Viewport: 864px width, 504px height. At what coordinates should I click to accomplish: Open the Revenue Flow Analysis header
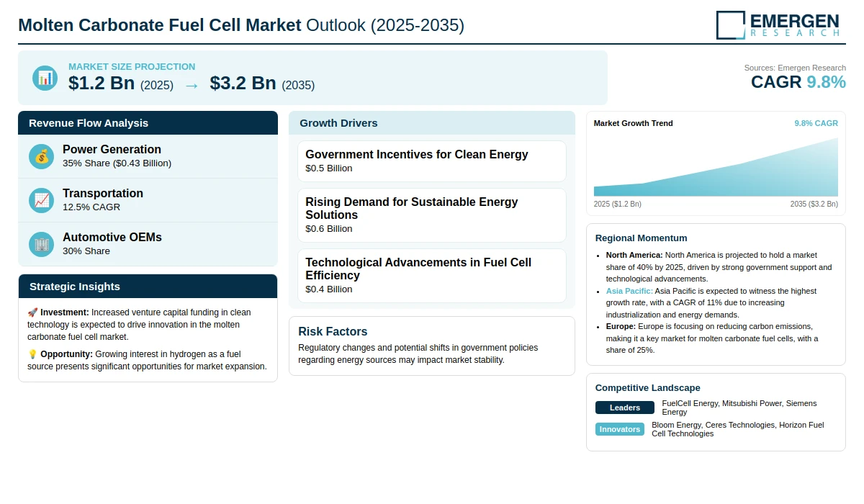(148, 123)
